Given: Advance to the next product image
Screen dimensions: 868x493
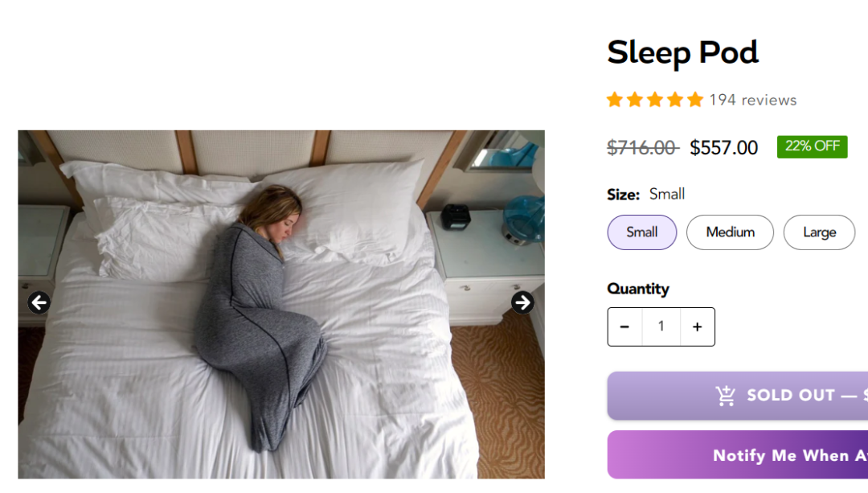Looking at the screenshot, I should pos(522,302).
